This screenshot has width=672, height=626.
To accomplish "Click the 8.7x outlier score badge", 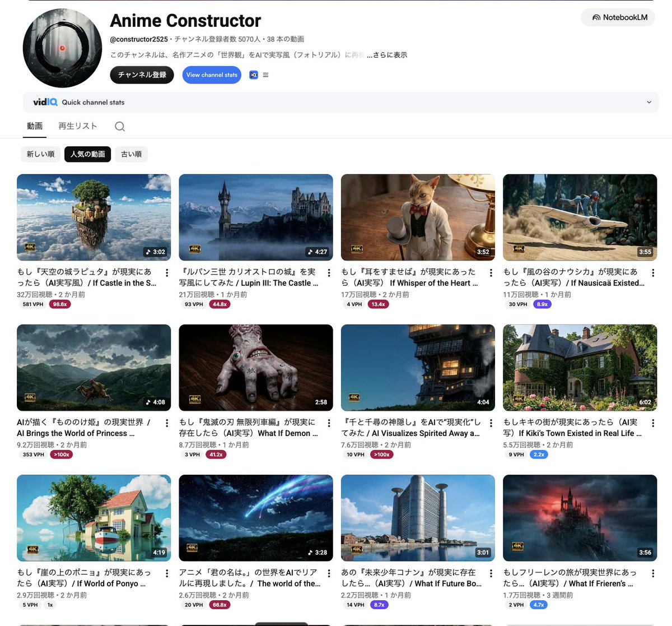I will point(379,605).
